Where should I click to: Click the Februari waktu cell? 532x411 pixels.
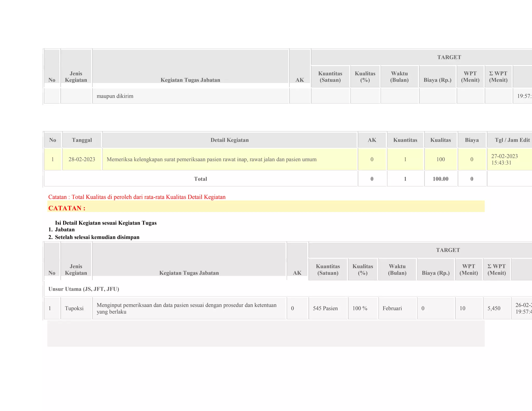click(x=392, y=308)
